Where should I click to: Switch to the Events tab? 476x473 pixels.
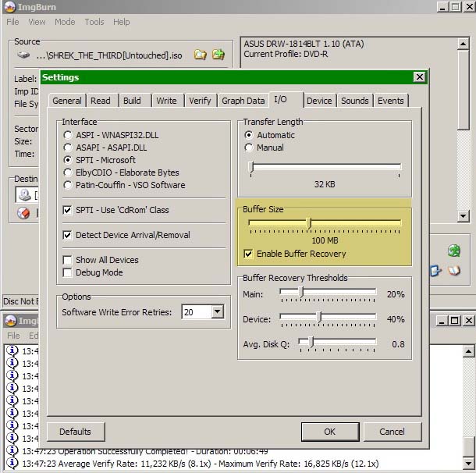pyautogui.click(x=391, y=101)
